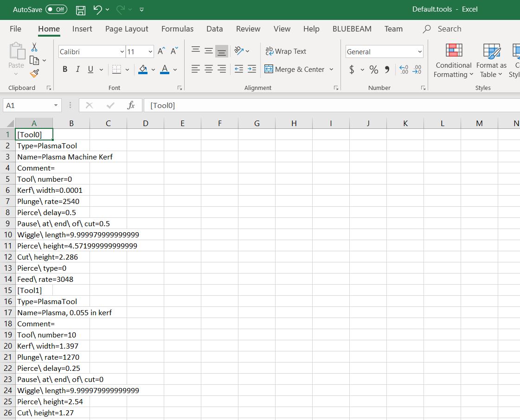Open the font name Calibri dropdown
The image size is (520, 420).
[x=122, y=52]
